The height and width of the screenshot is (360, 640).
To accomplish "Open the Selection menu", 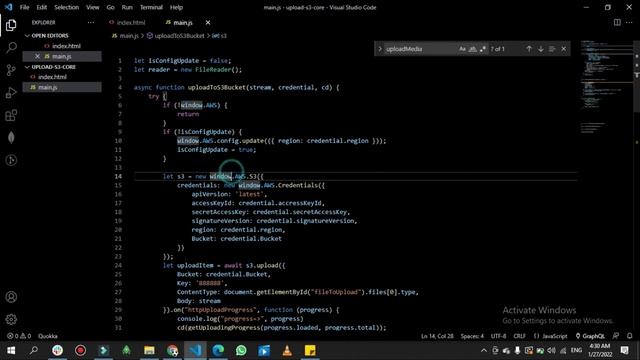I will tap(66, 7).
